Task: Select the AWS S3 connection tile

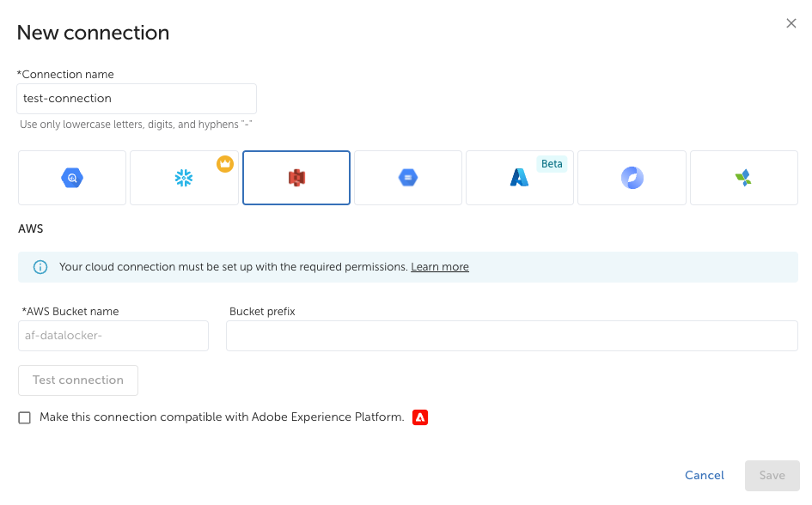Action: pyautogui.click(x=296, y=178)
